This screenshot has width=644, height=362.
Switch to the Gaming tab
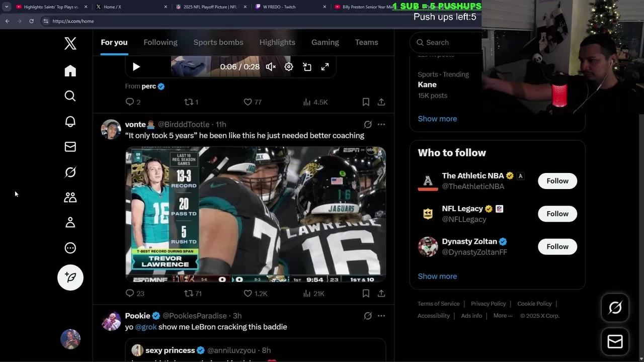point(325,42)
